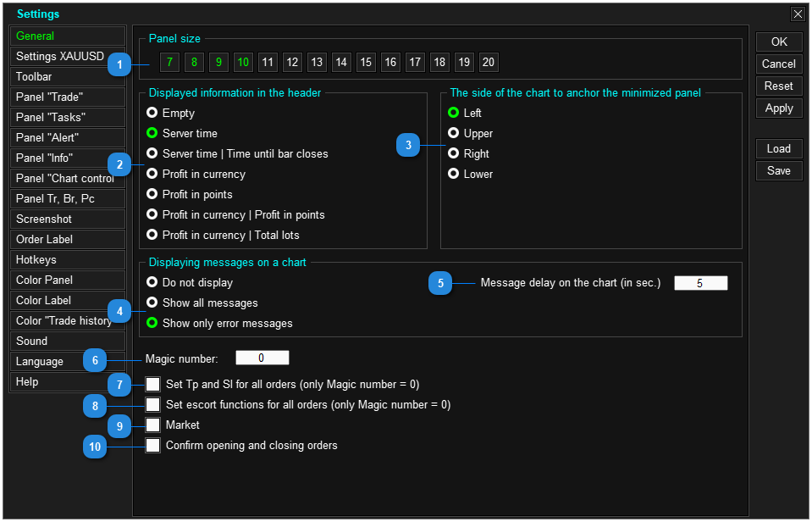Open Panel Tr, Br, Pc settings
Image resolution: width=812 pixels, height=522 pixels.
68,198
